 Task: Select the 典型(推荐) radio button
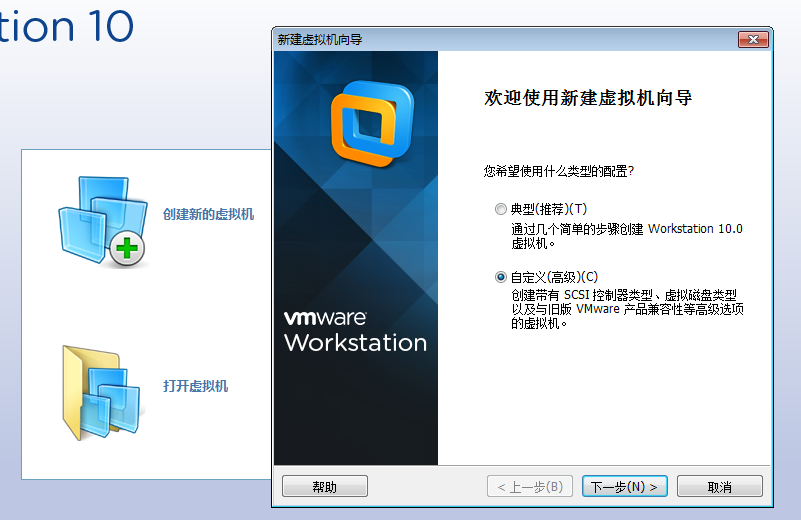coord(501,209)
